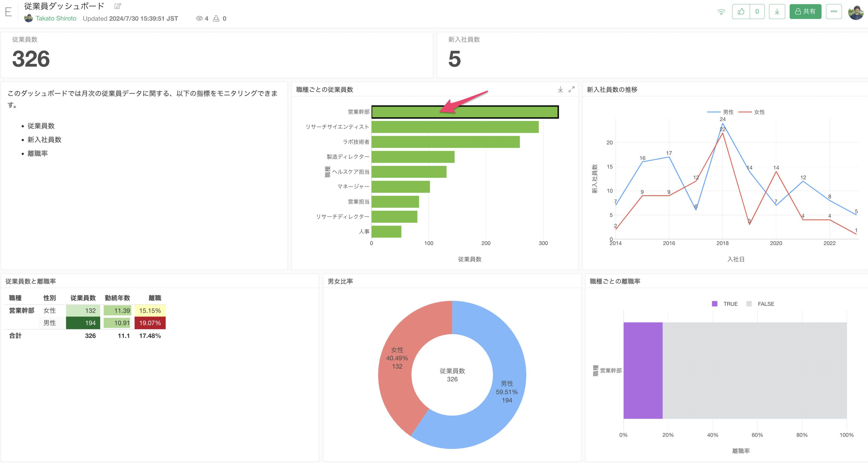
Task: Select the ラボ技術者 bar
Action: coord(445,142)
